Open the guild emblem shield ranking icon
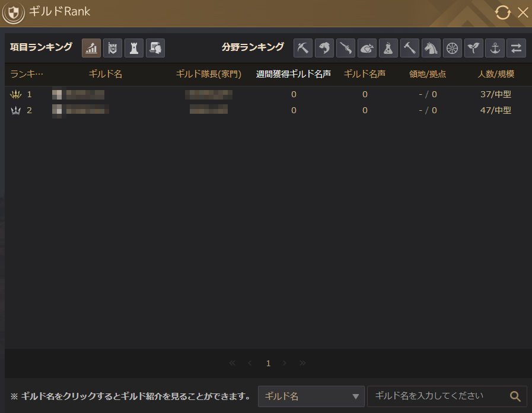532x413 pixels. tap(113, 48)
